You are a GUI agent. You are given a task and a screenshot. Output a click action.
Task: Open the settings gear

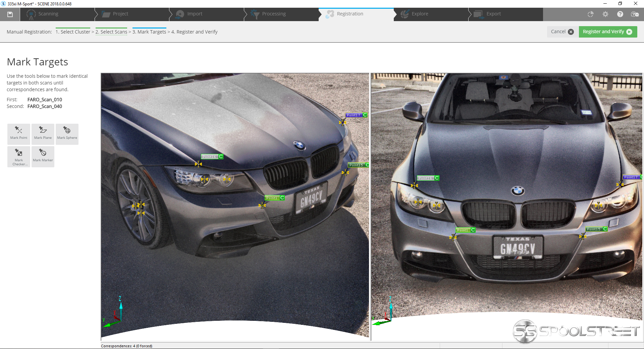(x=605, y=14)
